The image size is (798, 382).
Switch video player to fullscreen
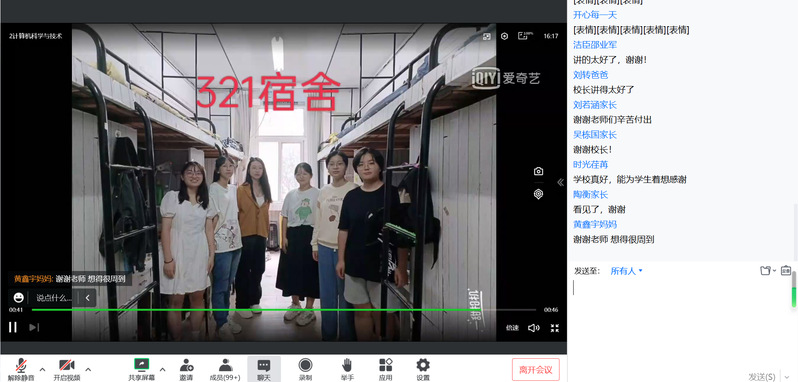555,328
